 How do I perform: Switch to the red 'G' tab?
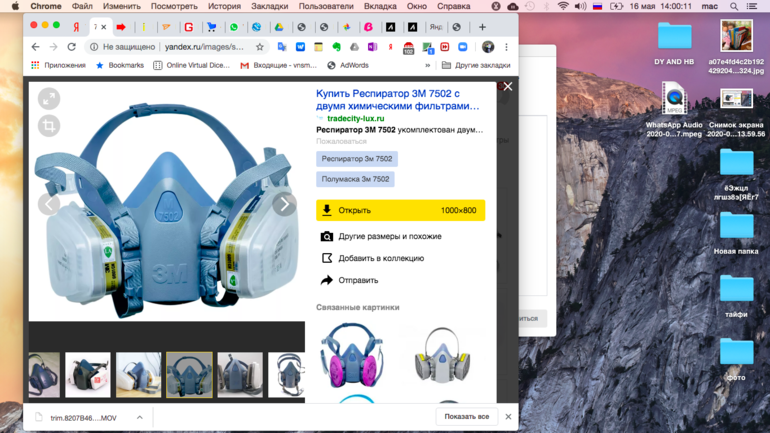189,27
